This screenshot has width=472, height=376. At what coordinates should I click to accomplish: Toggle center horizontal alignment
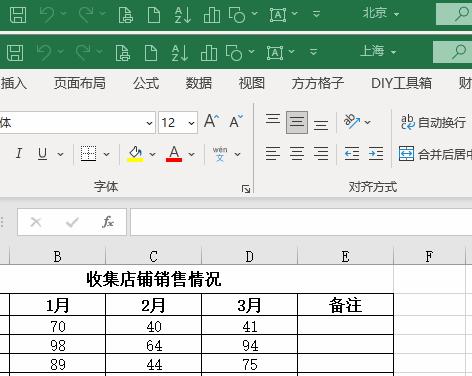pyautogui.click(x=297, y=154)
